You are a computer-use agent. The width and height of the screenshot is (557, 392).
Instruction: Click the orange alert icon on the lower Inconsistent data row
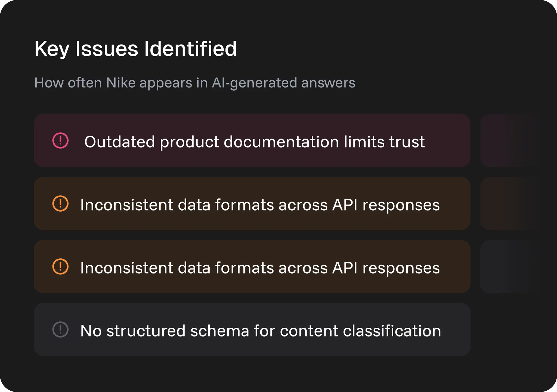click(60, 266)
